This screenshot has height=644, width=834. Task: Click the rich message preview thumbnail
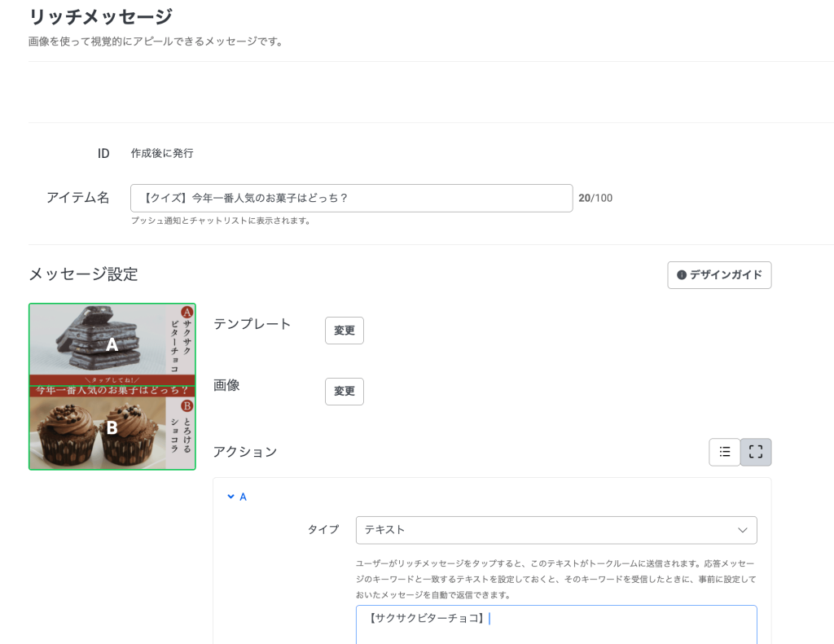112,386
